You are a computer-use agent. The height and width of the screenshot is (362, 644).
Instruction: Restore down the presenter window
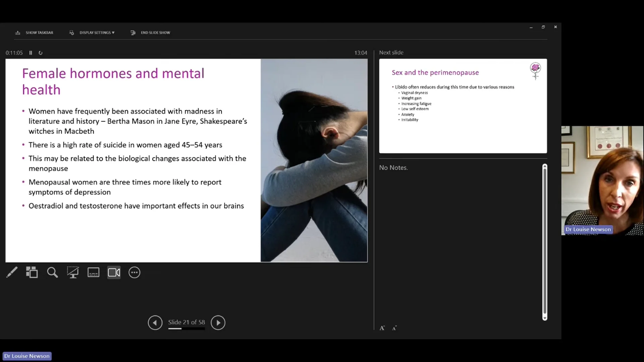(x=543, y=27)
